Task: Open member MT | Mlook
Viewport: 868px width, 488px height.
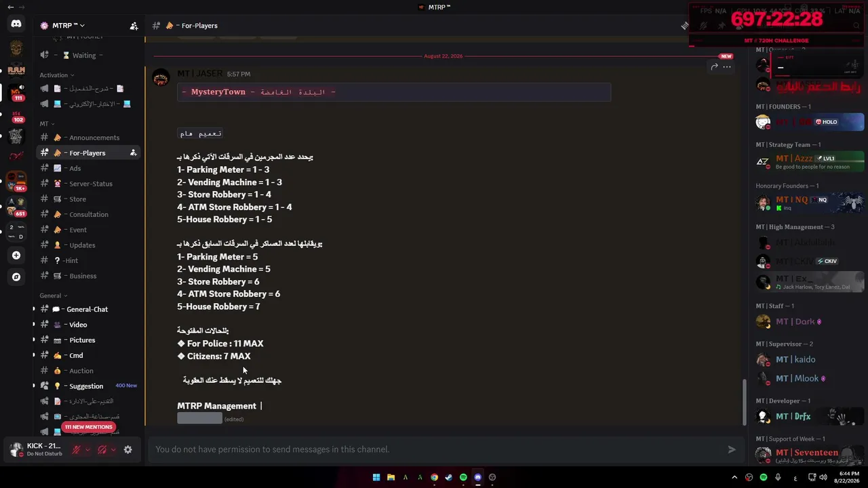Action: tap(810, 379)
